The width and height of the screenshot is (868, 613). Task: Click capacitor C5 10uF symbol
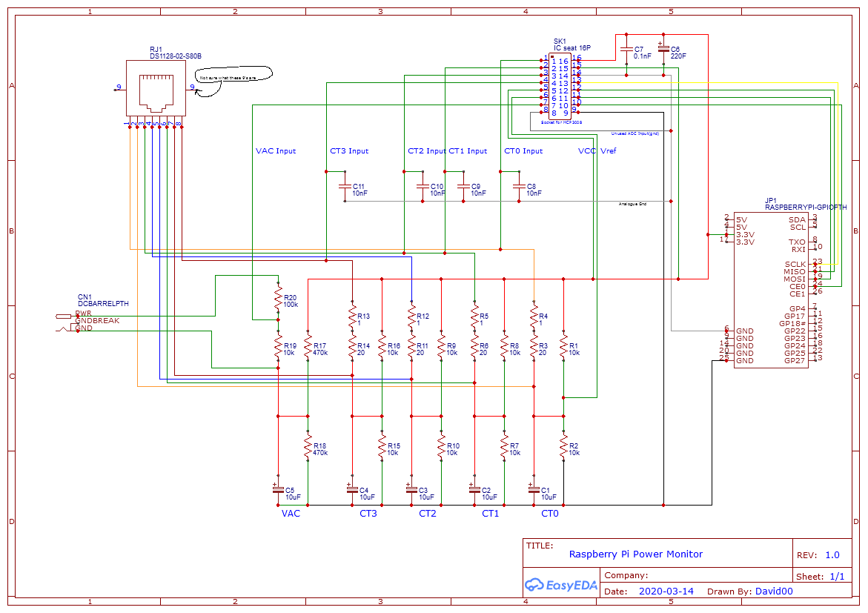tap(278, 489)
